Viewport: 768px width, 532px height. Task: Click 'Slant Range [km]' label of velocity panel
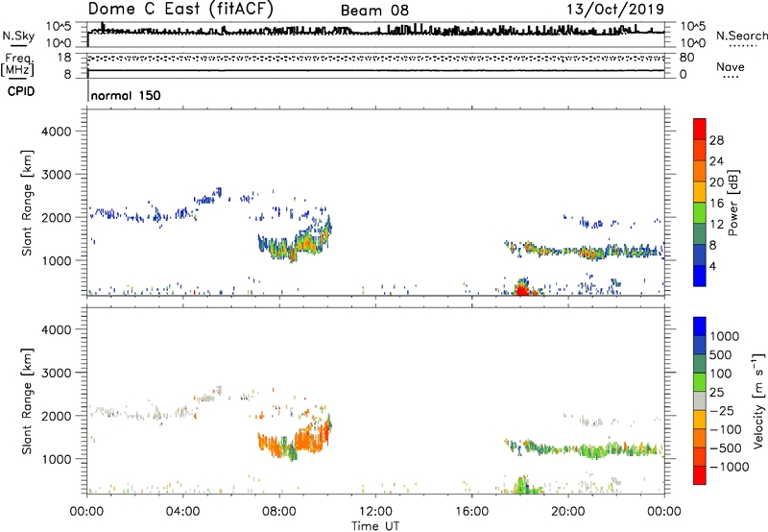pyautogui.click(x=27, y=401)
